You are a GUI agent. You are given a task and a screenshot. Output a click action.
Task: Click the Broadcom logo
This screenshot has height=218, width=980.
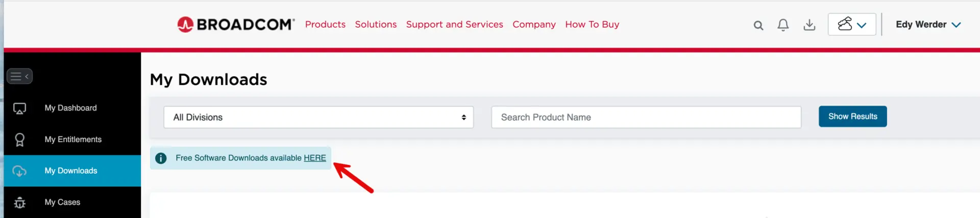236,24
